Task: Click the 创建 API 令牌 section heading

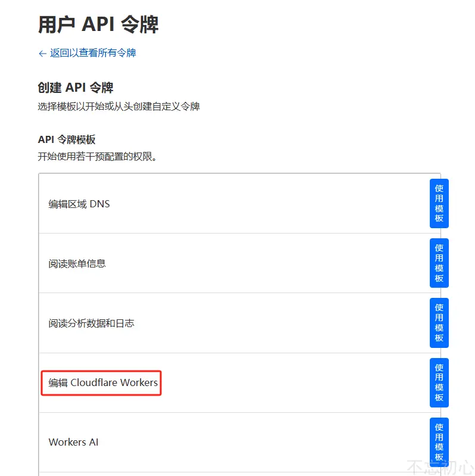Action: tap(76, 88)
